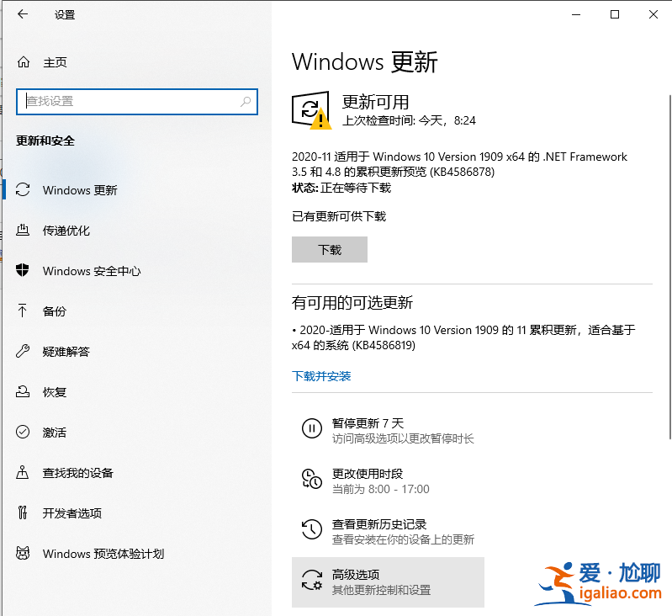Minimize the Settings window
The width and height of the screenshot is (672, 616).
point(576,14)
